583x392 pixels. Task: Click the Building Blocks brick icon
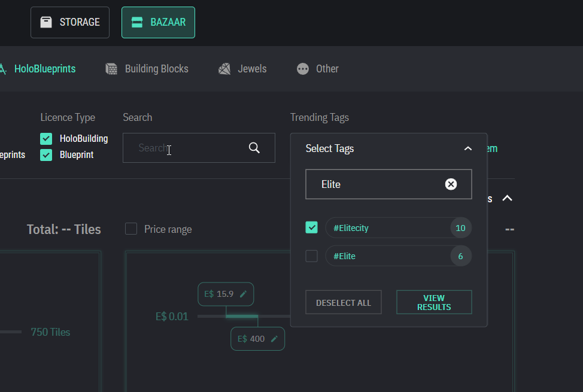[111, 69]
